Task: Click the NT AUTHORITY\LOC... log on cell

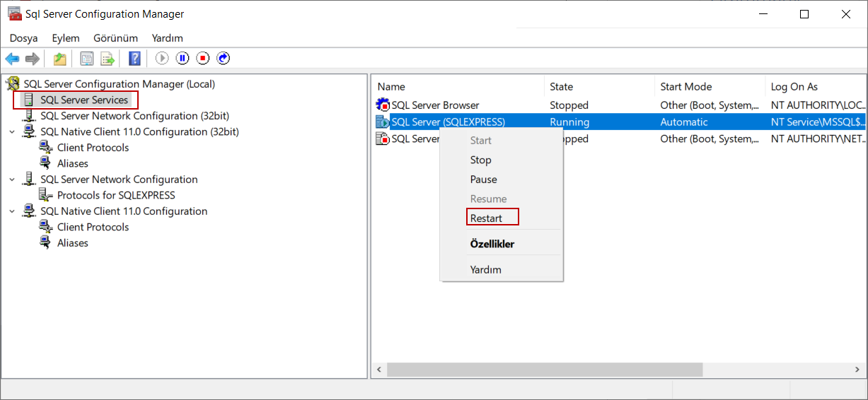Action: pos(818,105)
